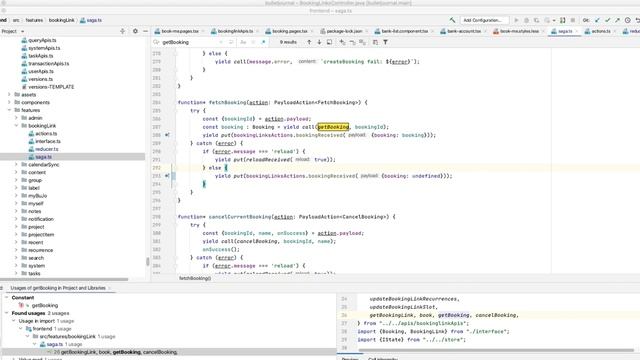Expand the admin folder
The height and width of the screenshot is (360, 640).
tap(16, 118)
